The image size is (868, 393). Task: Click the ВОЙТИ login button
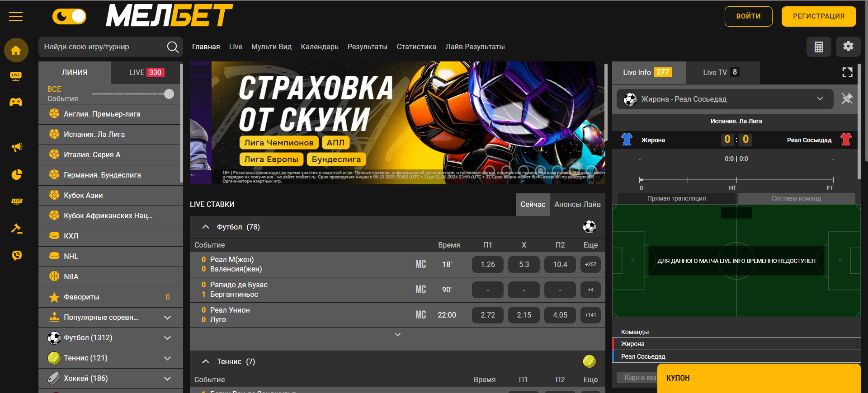(x=748, y=16)
